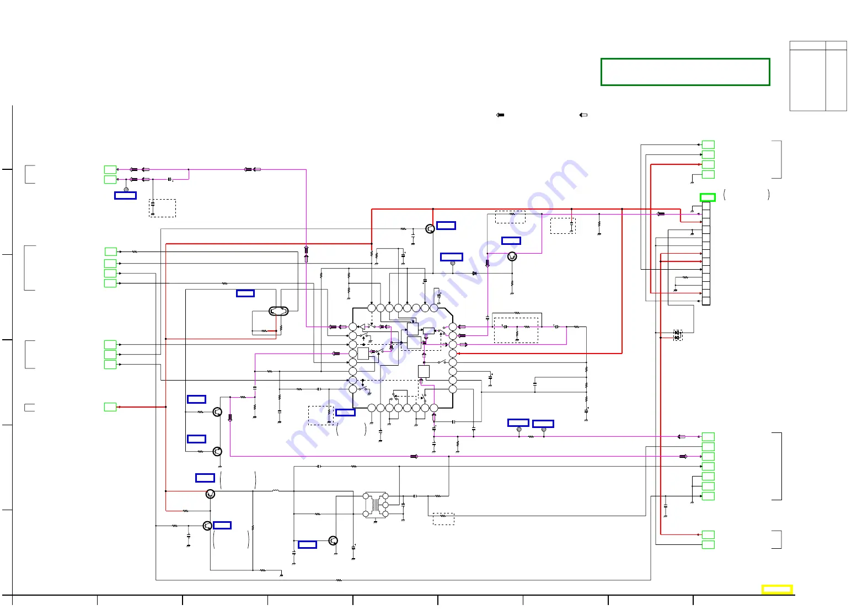Select the yellow outlined box at the bottom right
The height and width of the screenshot is (610, 868).
click(776, 589)
